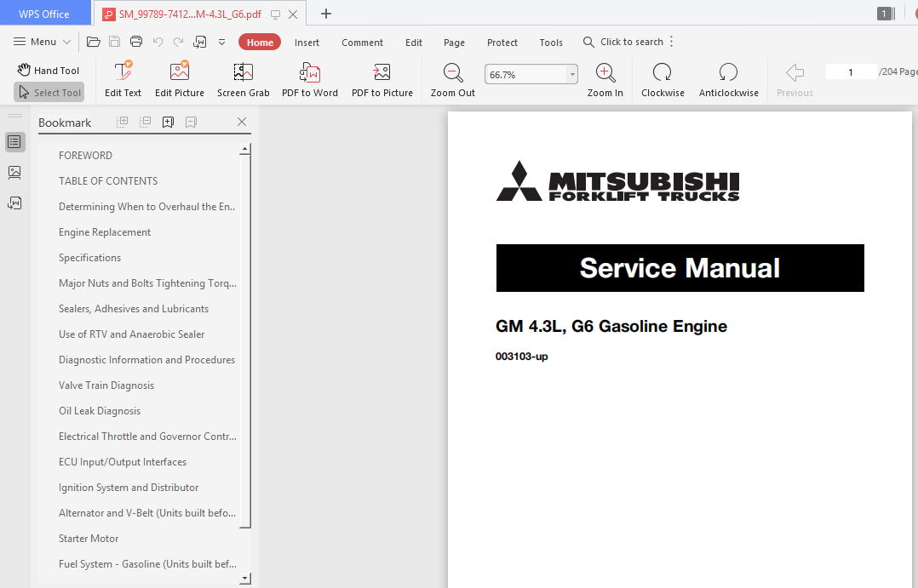The width and height of the screenshot is (918, 588).
Task: Click bookmark scrollbar down arrow
Action: (x=245, y=579)
